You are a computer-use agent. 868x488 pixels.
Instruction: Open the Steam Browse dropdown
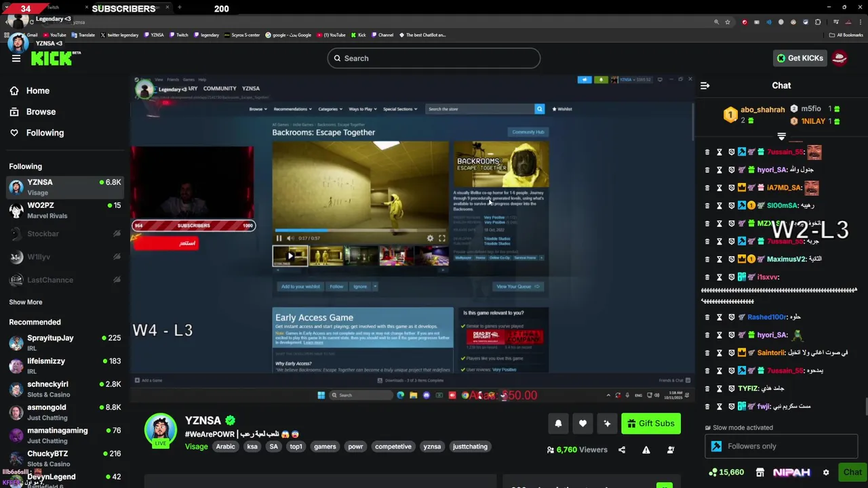[x=258, y=109]
